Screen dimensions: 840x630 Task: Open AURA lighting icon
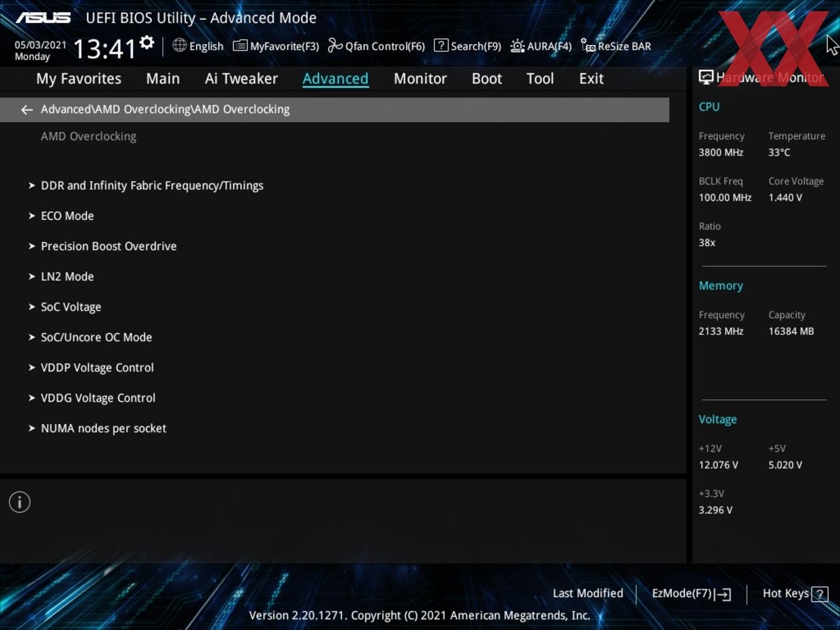[x=518, y=46]
